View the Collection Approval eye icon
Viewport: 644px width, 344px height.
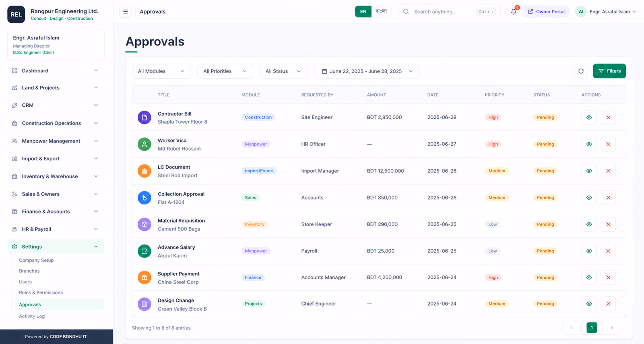click(x=589, y=197)
